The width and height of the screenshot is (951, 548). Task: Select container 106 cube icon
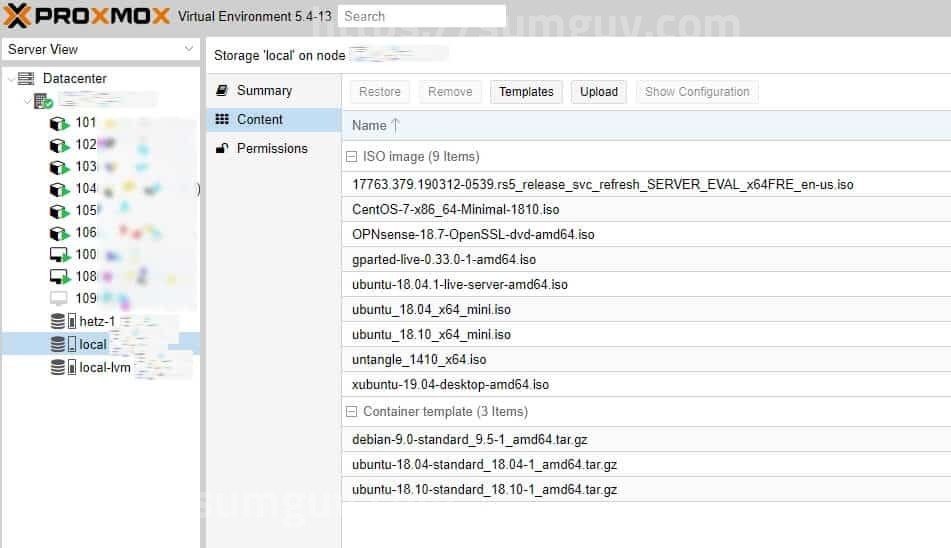pos(59,233)
